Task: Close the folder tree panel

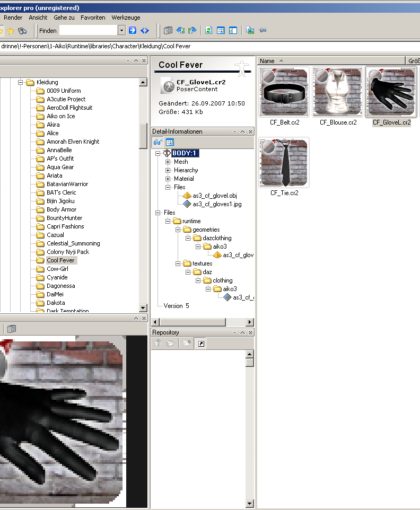Action: tap(144, 60)
